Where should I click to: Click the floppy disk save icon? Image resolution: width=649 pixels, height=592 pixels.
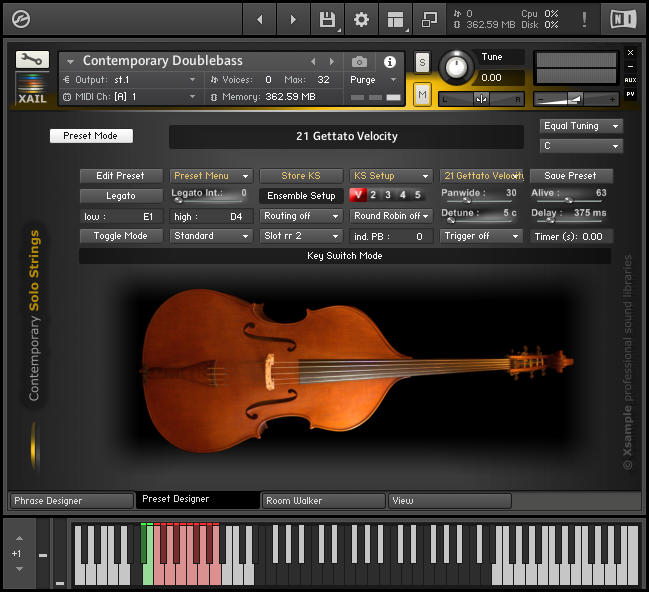click(x=327, y=19)
